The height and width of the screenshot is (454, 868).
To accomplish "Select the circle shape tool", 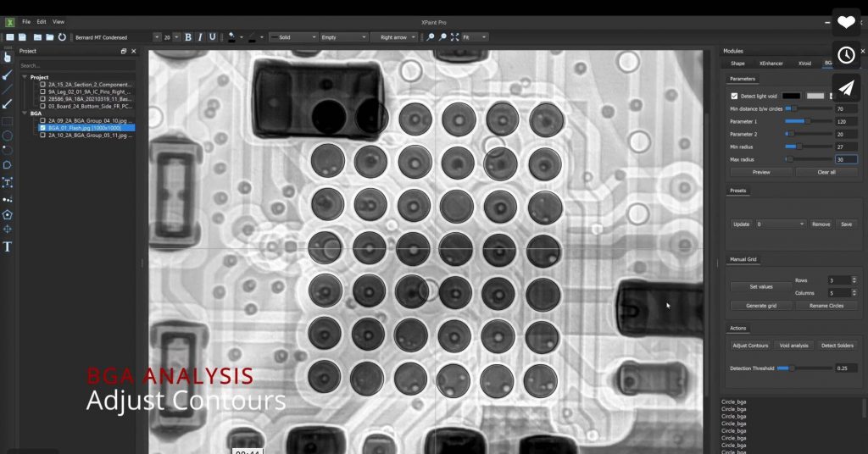I will 8,136.
